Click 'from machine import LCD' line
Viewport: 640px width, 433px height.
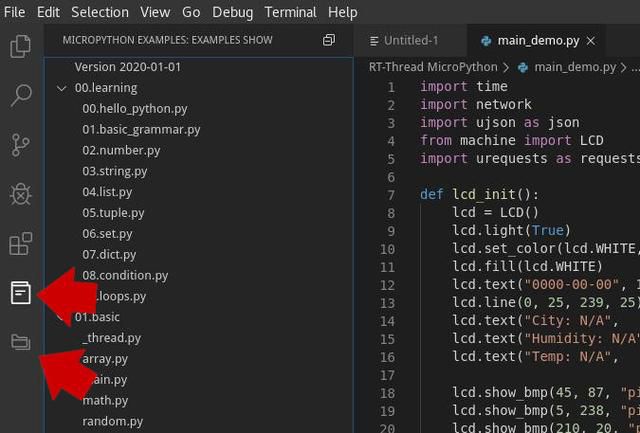coord(512,140)
